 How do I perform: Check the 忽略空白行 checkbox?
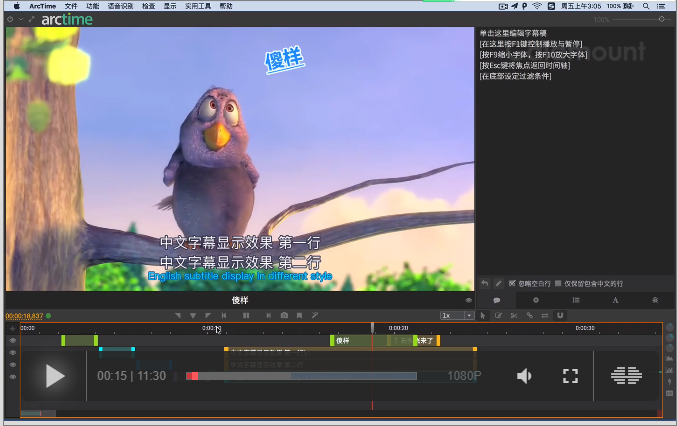pyautogui.click(x=513, y=284)
